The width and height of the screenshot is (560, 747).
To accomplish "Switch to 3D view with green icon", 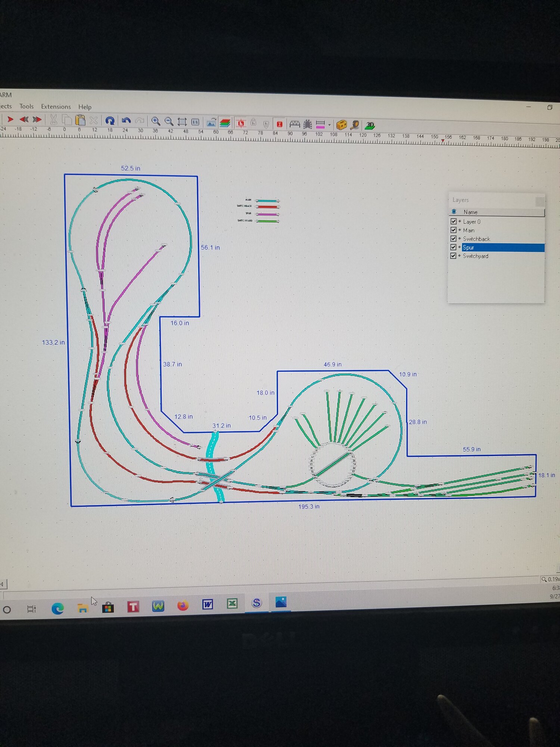I will pos(370,125).
